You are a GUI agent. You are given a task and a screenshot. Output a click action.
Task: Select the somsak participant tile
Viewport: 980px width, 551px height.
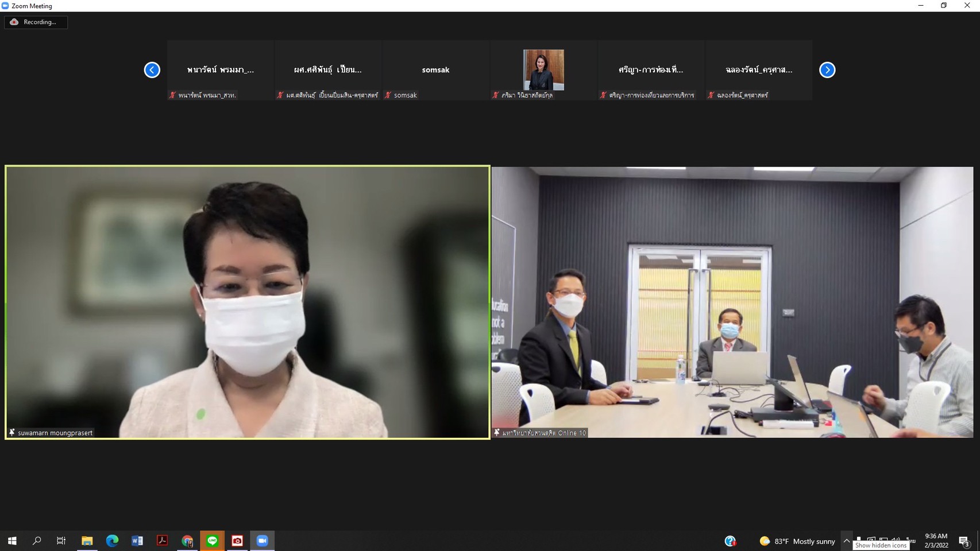click(435, 70)
